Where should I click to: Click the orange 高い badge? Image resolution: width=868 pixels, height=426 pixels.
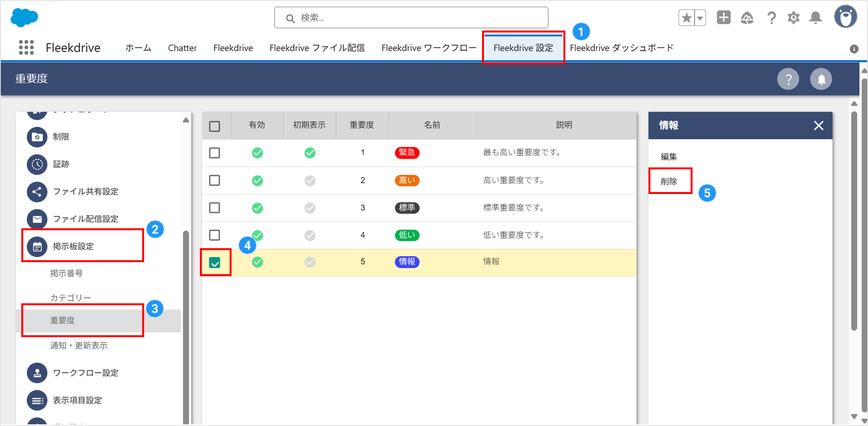click(x=407, y=181)
